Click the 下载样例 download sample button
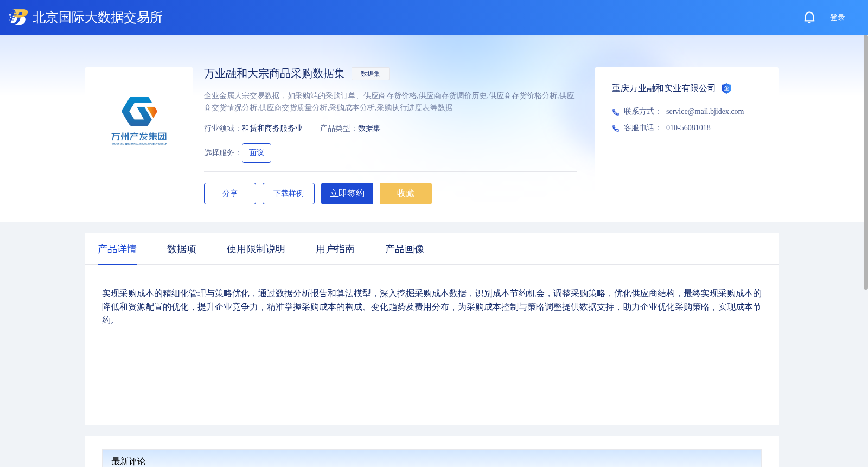Screen dimensions: 868x467 pyautogui.click(x=289, y=194)
